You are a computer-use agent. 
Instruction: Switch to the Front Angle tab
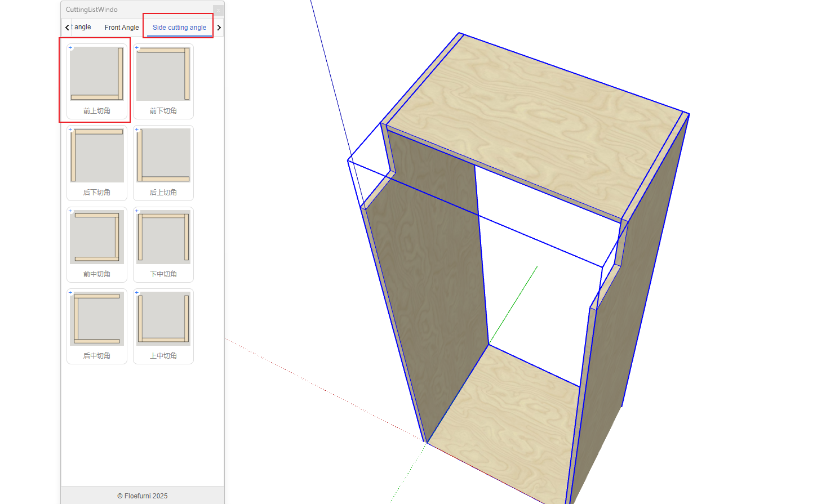[121, 28]
